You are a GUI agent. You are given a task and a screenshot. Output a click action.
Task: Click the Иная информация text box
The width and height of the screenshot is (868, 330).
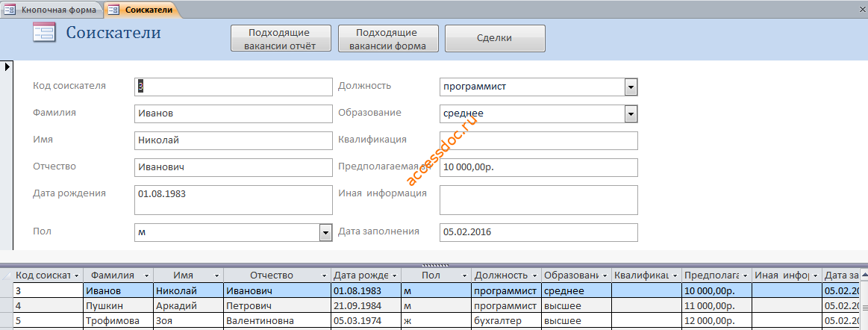pyautogui.click(x=539, y=200)
